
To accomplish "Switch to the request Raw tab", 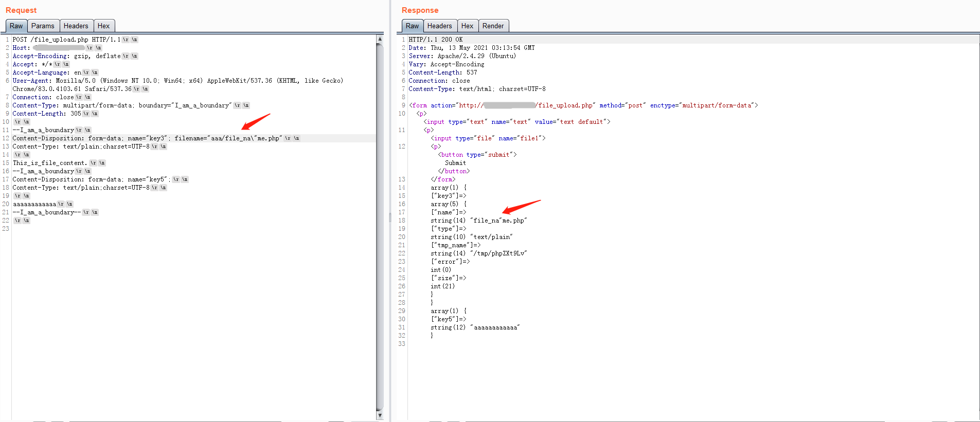I will coord(16,26).
